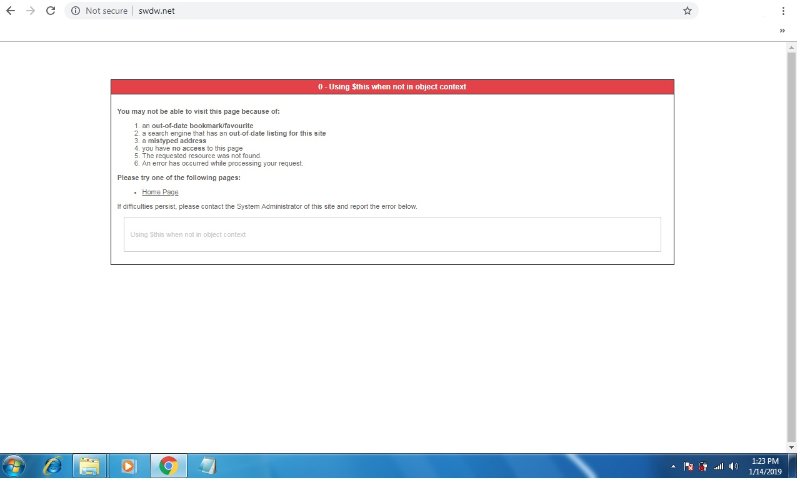Click the browser forward arrow
The image size is (800, 500).
(31, 11)
